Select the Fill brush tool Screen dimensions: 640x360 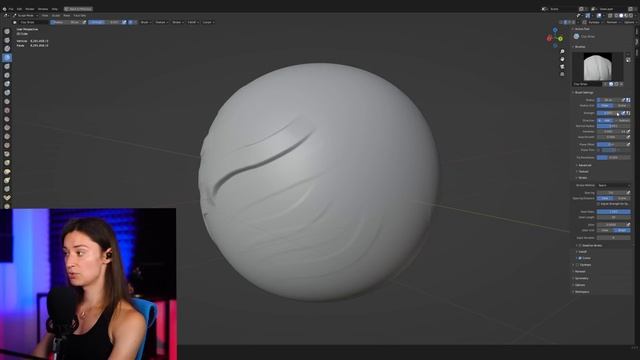pos(7,128)
